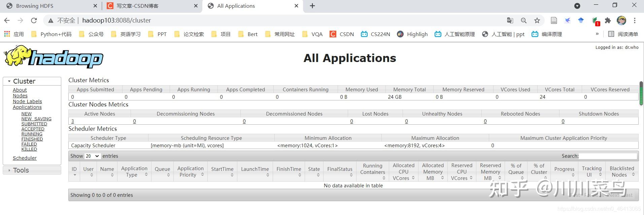Open the Scheduler link in sidebar
Screen dimensions: 644x215
point(25,158)
